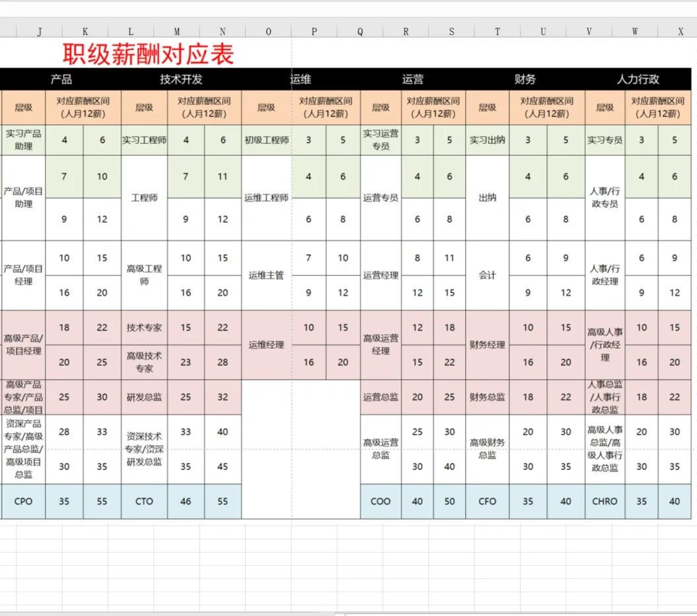
Task: Select the 运维 department header cell
Action: (301, 79)
